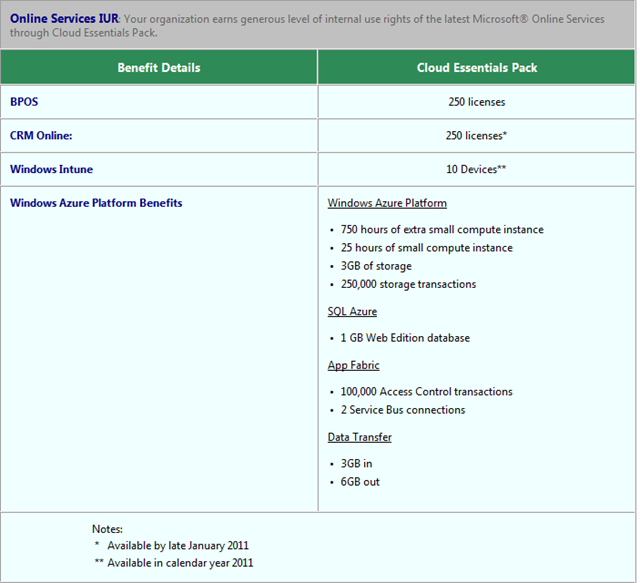Click the '6GB out' bullet
640x583 pixels.
click(x=360, y=482)
